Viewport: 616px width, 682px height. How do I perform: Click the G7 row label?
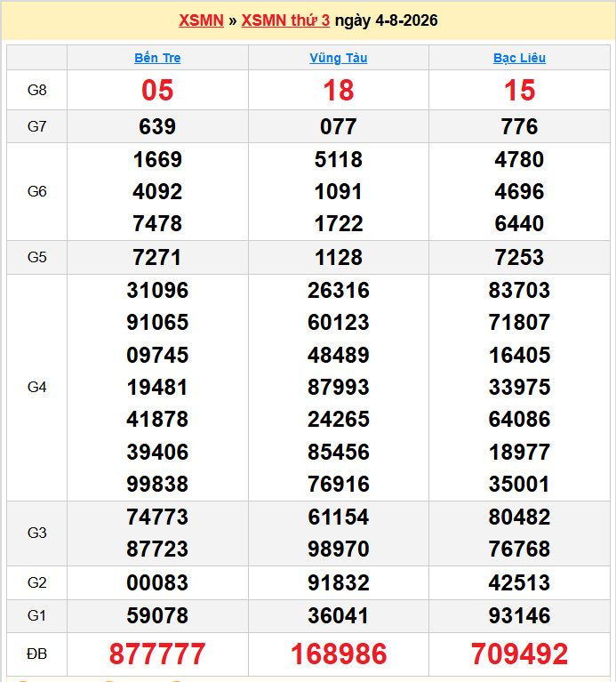[x=37, y=126]
